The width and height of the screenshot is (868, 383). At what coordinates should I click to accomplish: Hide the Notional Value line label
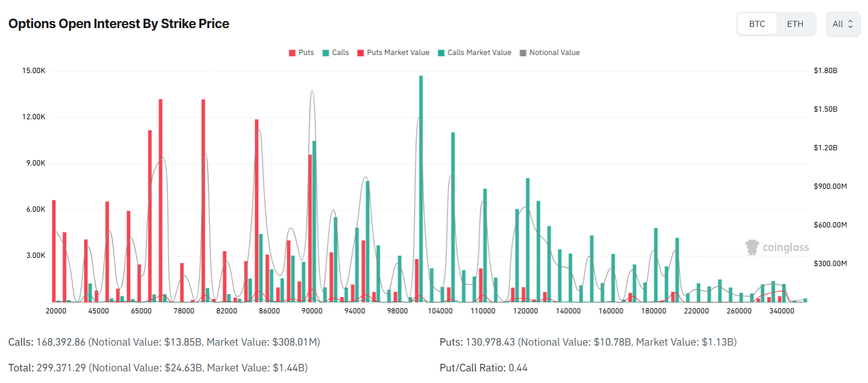554,53
